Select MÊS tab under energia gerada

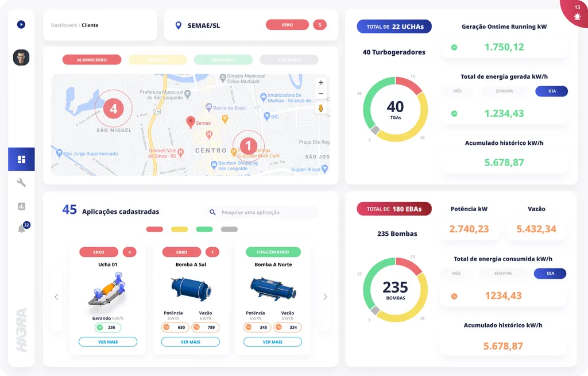click(457, 91)
